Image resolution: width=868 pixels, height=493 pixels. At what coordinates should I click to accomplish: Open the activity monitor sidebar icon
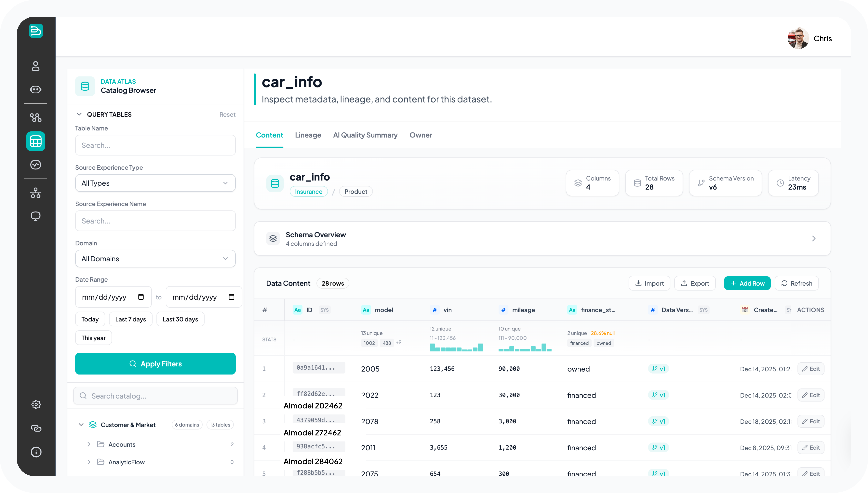[x=36, y=165]
